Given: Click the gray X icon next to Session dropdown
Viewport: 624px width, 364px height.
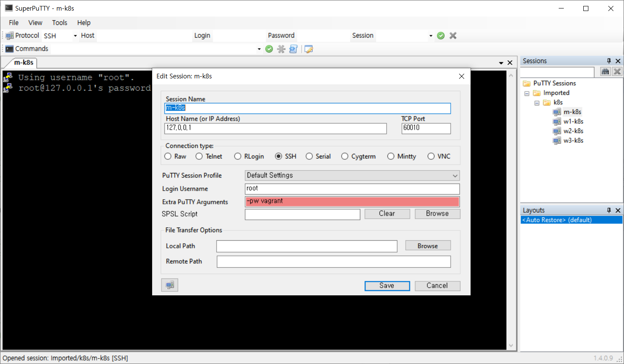Looking at the screenshot, I should 453,36.
